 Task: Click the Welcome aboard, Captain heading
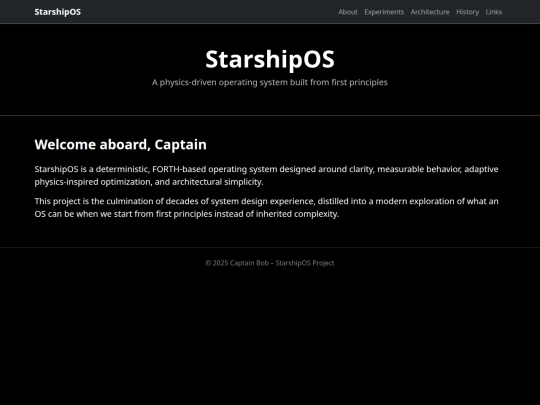[x=121, y=144]
